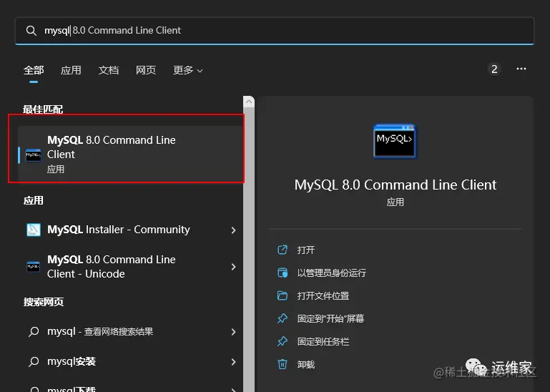This screenshot has width=550, height=392.
Task: Switch to the 文档 filter tab
Action: (x=109, y=70)
